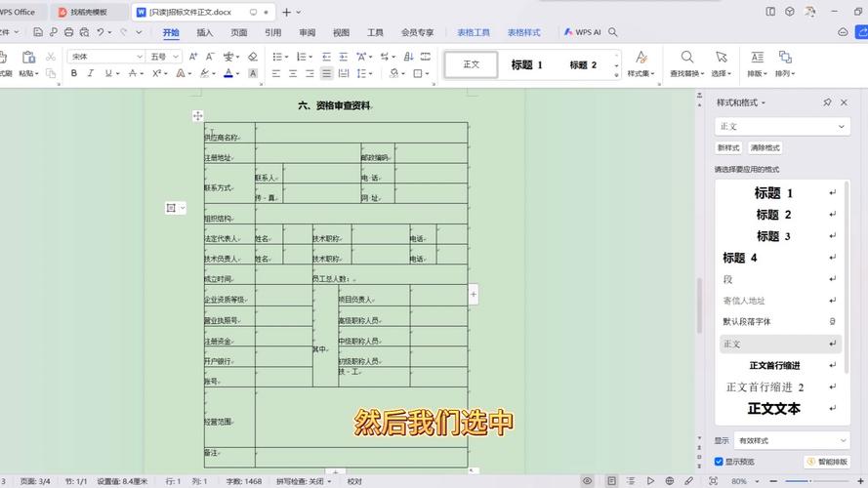Toggle fit-to-page zoom icon in status bar

713,481
